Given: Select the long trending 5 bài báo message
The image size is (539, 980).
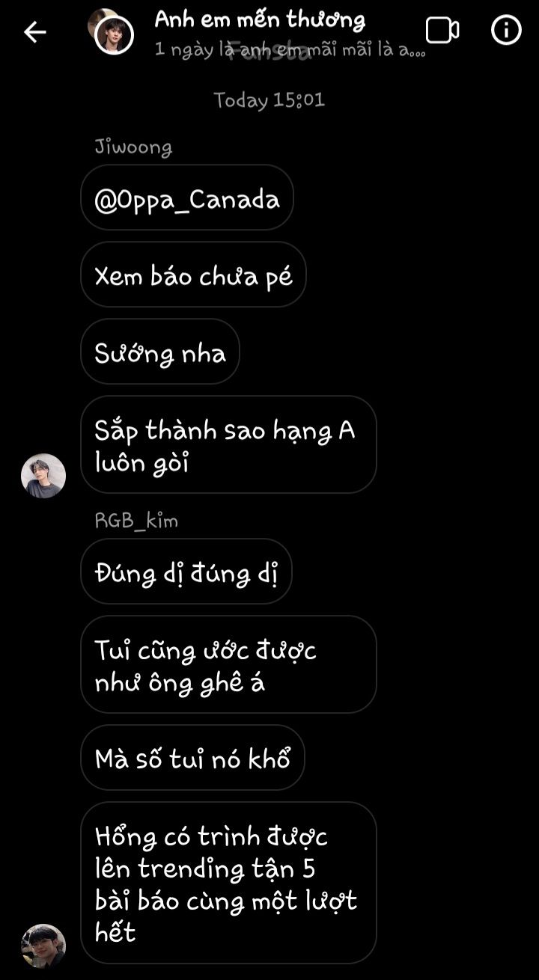Looking at the screenshot, I should tap(228, 883).
